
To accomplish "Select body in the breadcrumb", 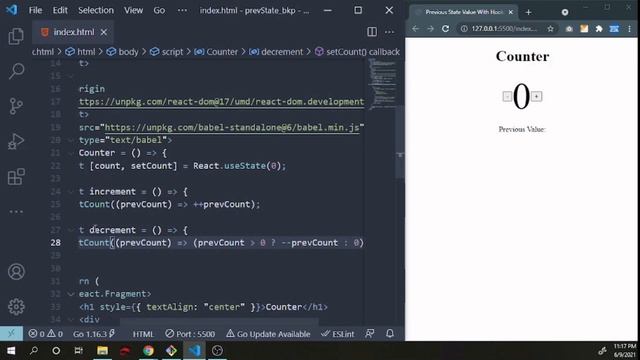I will [x=122, y=52].
